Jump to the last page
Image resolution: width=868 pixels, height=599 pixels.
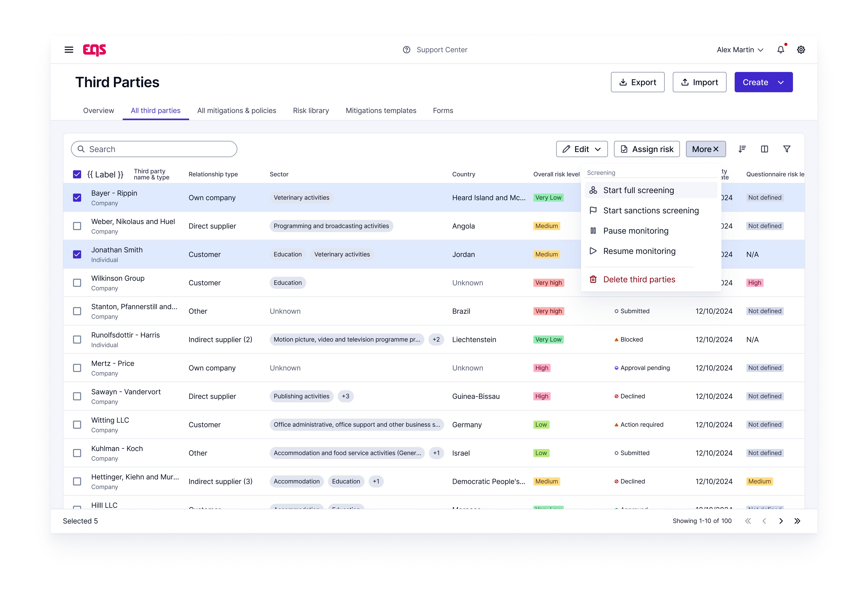click(797, 521)
